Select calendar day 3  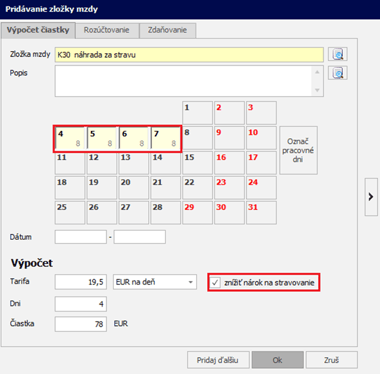[x=261, y=113]
